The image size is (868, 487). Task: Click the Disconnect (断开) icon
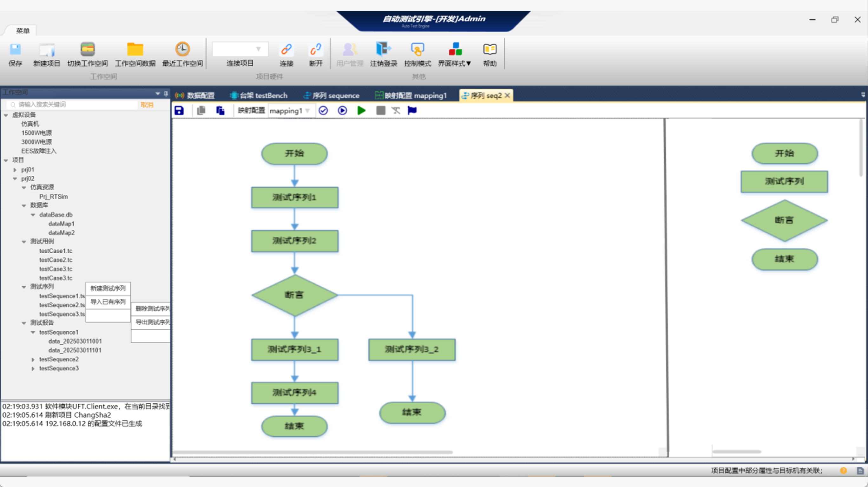(x=316, y=50)
